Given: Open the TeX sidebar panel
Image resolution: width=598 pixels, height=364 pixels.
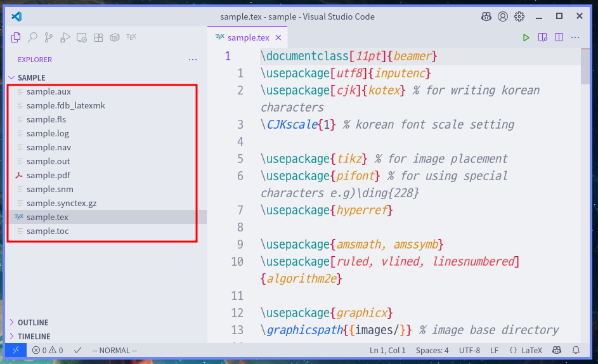Looking at the screenshot, I should click(x=131, y=37).
